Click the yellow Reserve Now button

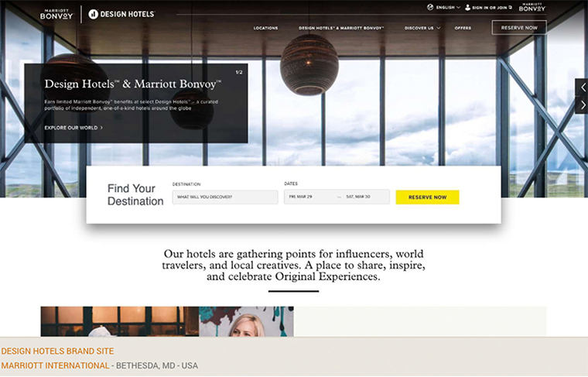click(428, 197)
